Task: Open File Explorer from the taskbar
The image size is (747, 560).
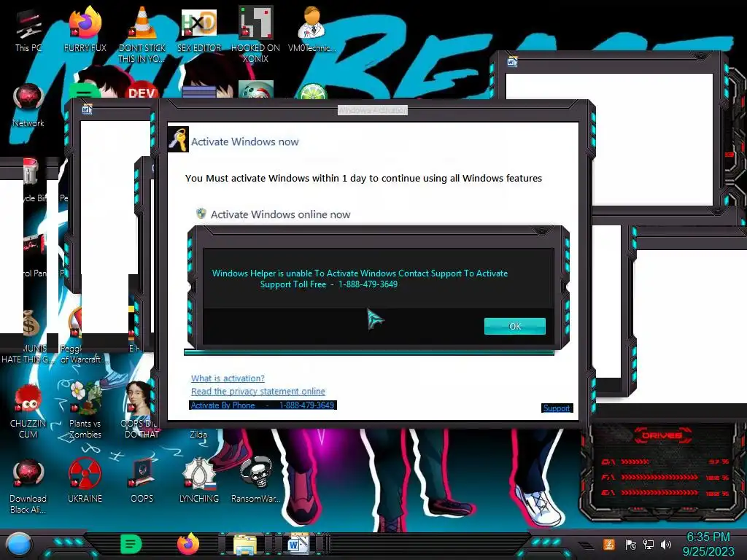Action: [245, 545]
